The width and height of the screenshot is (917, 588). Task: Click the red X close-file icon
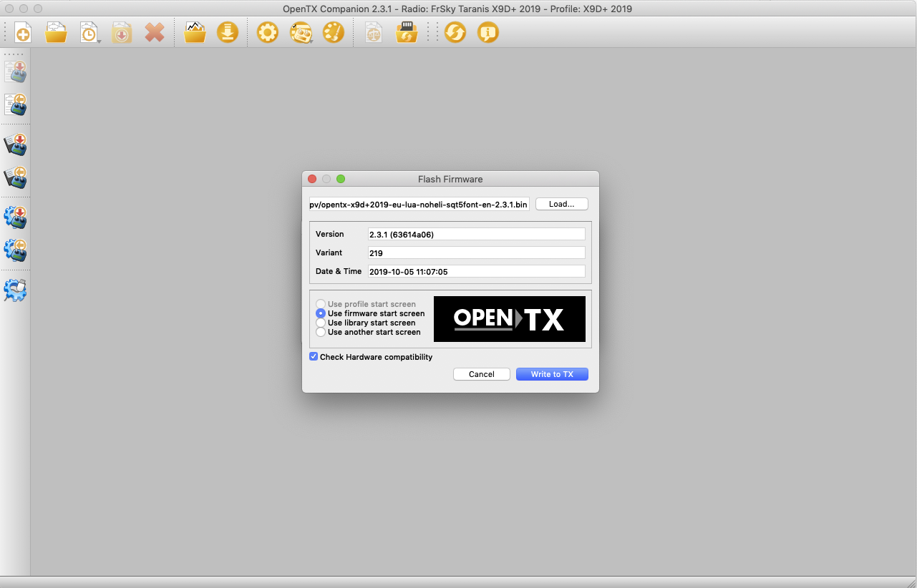pos(154,33)
